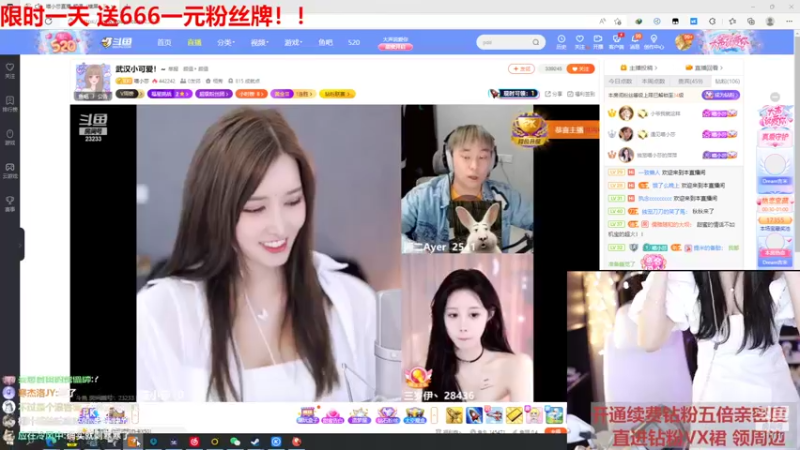
Task: Click the Douyu logo
Action: click(x=117, y=42)
